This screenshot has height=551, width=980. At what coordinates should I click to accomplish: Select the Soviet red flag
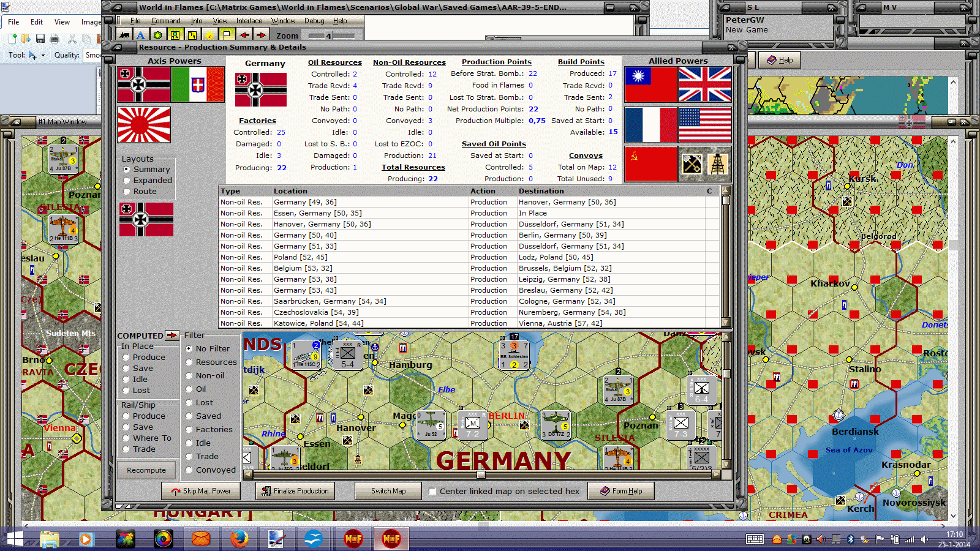pyautogui.click(x=651, y=164)
